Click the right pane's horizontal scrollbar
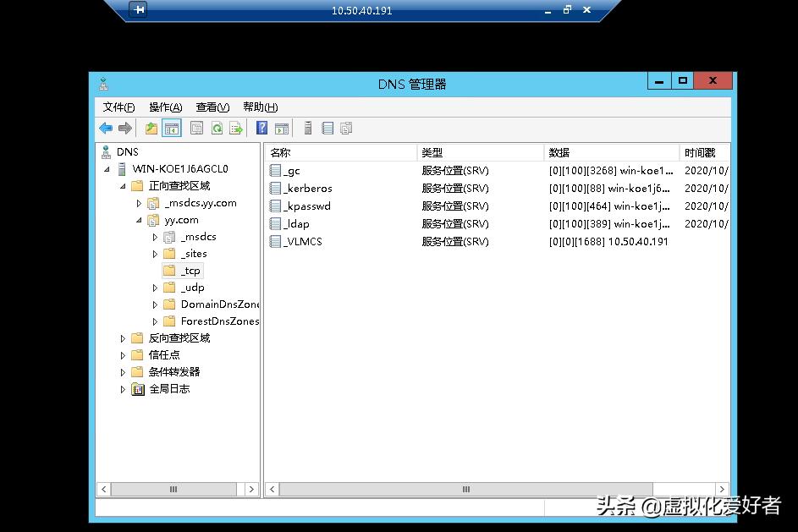This screenshot has height=532, width=798. (465, 489)
